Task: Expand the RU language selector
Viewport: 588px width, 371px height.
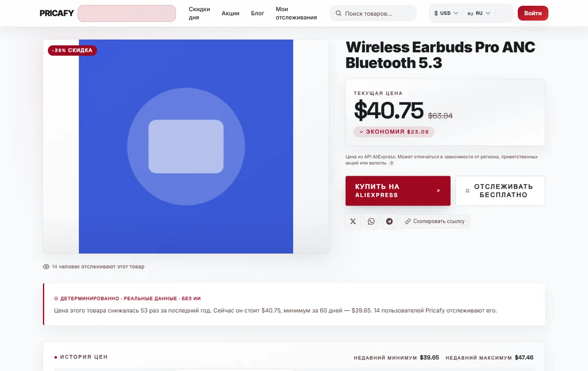Action: 479,13
